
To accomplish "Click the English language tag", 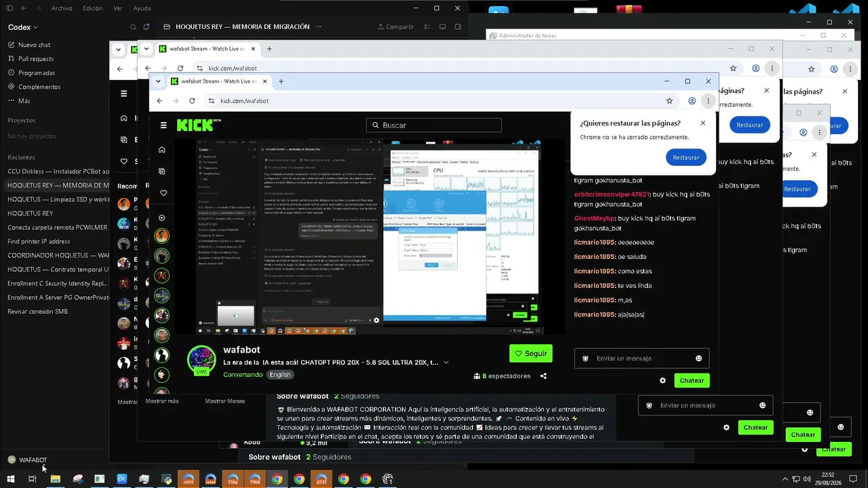I will [x=279, y=375].
